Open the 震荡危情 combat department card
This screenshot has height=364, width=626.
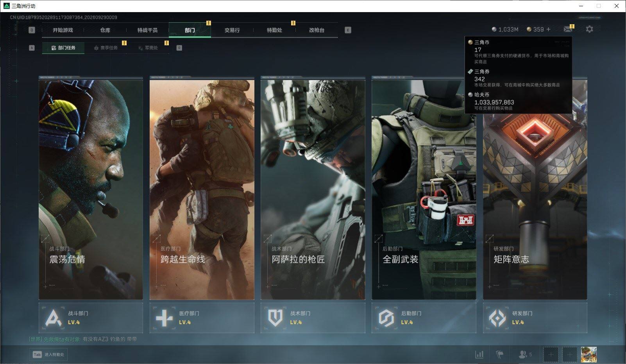point(91,188)
